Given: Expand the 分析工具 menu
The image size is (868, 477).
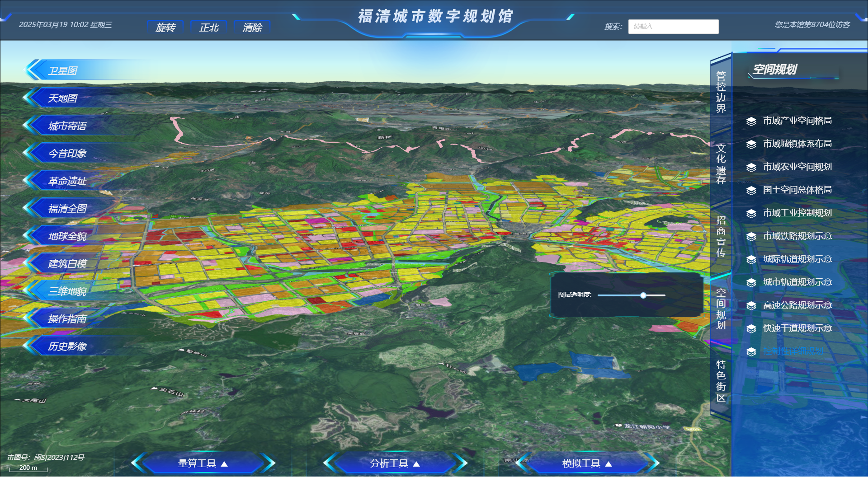Looking at the screenshot, I should 395,463.
